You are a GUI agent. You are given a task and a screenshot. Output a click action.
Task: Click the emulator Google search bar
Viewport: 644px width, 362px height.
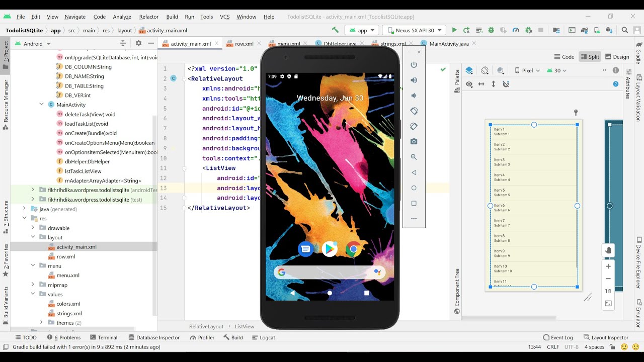(x=330, y=272)
